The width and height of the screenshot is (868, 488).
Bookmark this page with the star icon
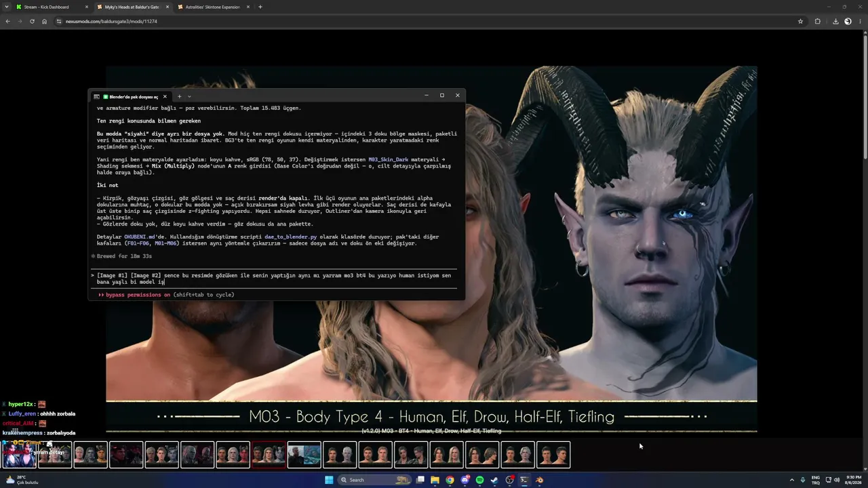pyautogui.click(x=800, y=21)
